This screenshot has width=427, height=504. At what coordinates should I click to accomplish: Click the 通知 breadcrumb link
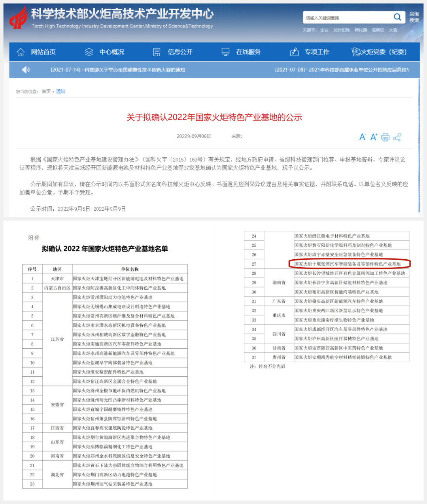pos(60,91)
